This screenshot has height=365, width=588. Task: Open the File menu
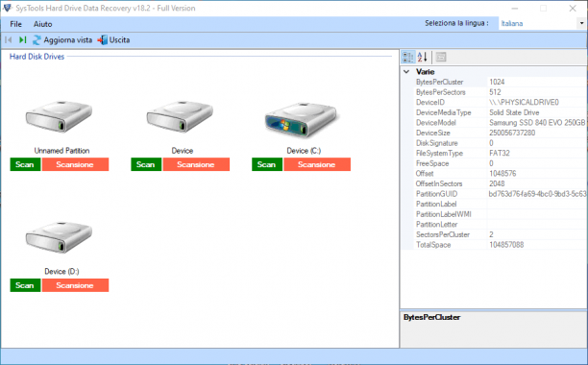click(15, 24)
